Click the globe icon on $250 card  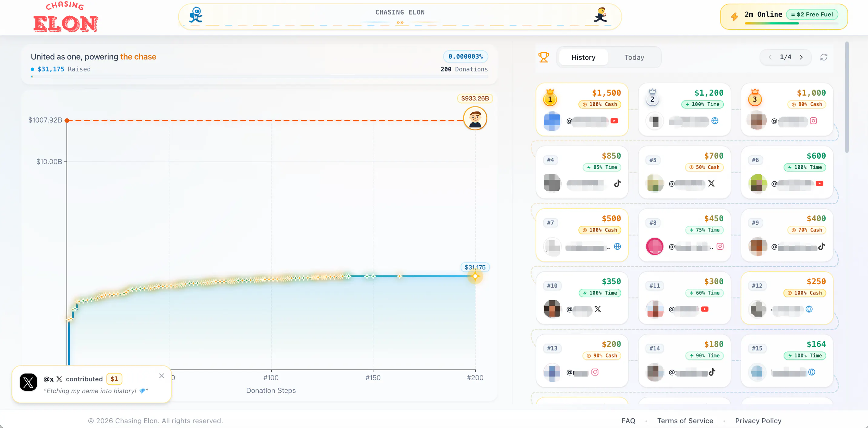click(x=809, y=309)
